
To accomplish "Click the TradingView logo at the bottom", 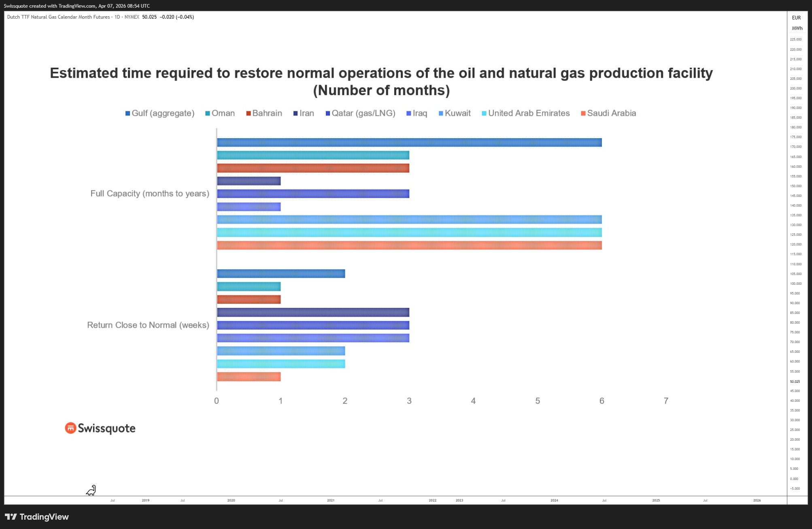I will point(37,517).
